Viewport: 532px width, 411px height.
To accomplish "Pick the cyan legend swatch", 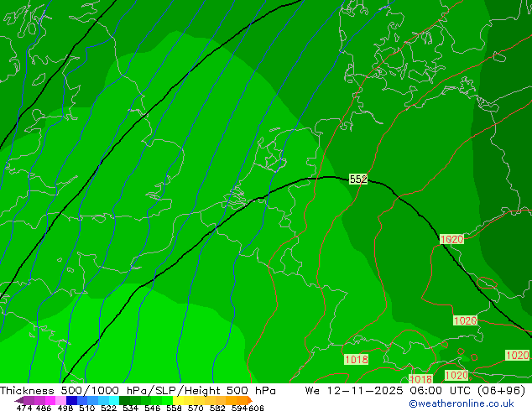I will 114,400.
